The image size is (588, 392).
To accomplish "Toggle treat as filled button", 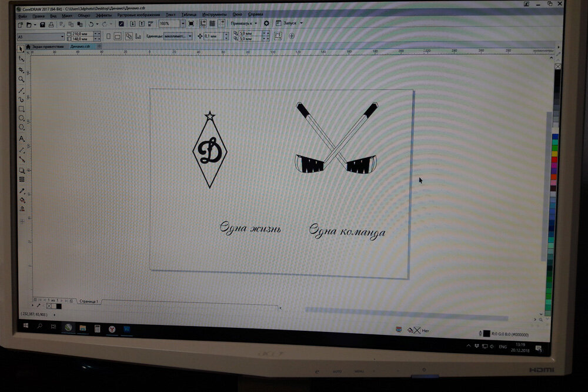I will pos(278,36).
